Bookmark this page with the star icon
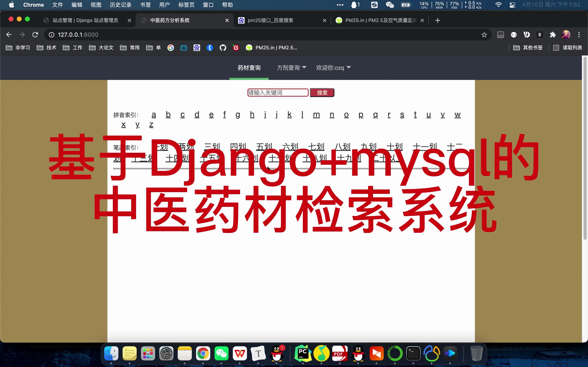This screenshot has width=588, height=367. pyautogui.click(x=484, y=34)
